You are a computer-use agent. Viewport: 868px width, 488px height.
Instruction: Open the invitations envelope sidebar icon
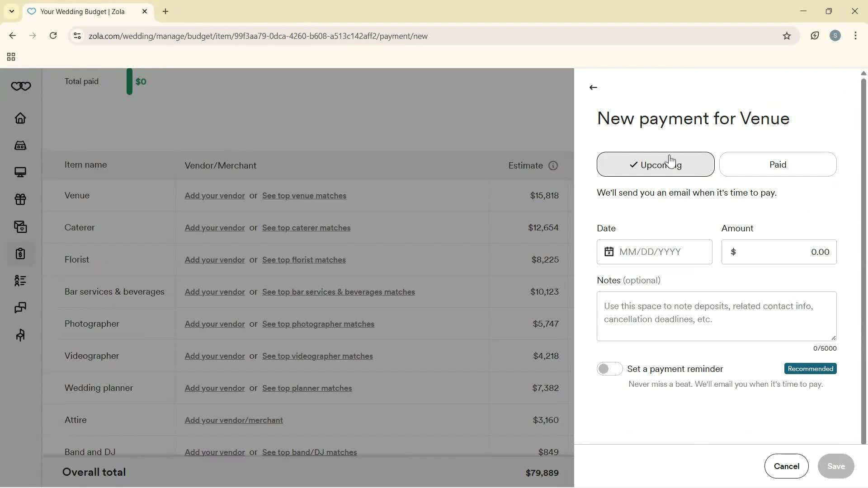[20, 226]
